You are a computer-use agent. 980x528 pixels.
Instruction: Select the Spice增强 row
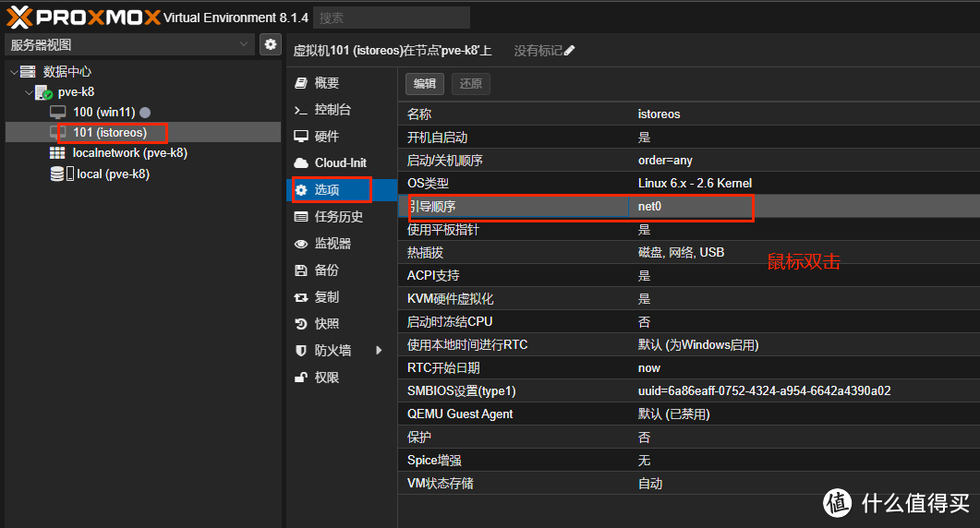pos(689,461)
